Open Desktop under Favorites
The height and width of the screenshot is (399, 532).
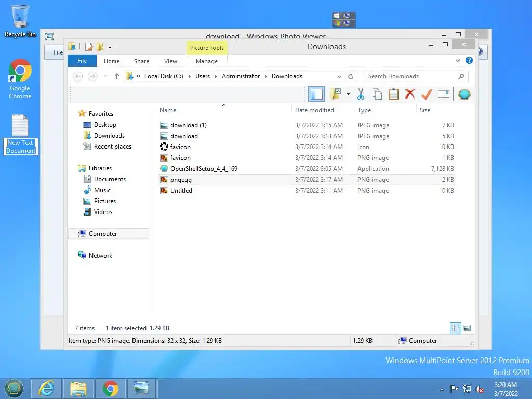[x=105, y=125]
